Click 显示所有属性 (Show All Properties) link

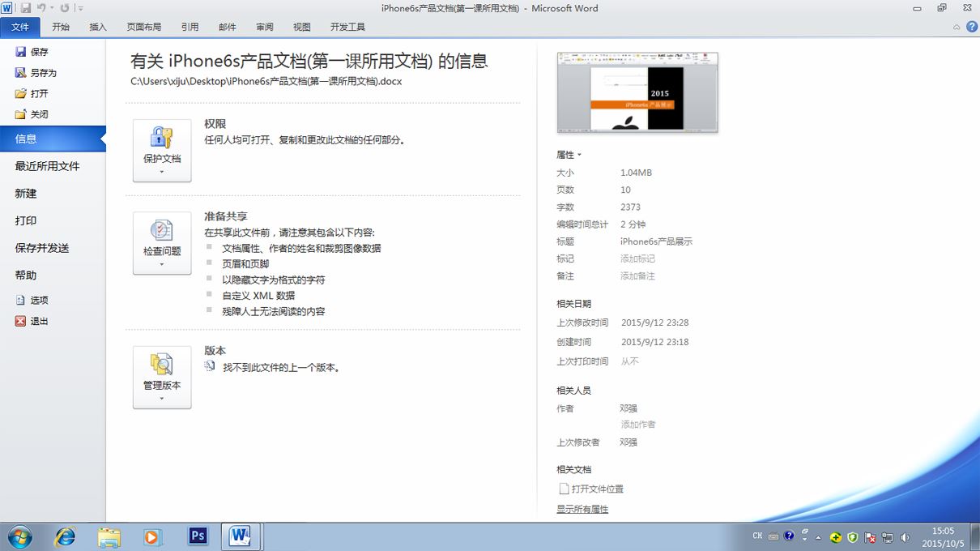582,509
